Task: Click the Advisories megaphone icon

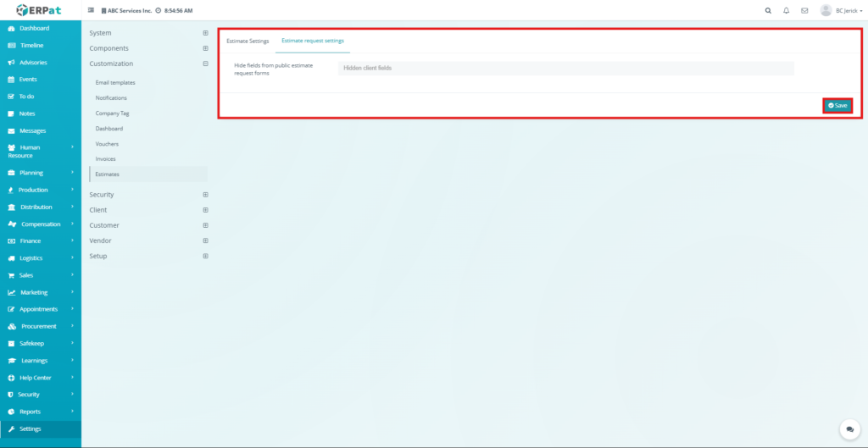Action: 11,63
